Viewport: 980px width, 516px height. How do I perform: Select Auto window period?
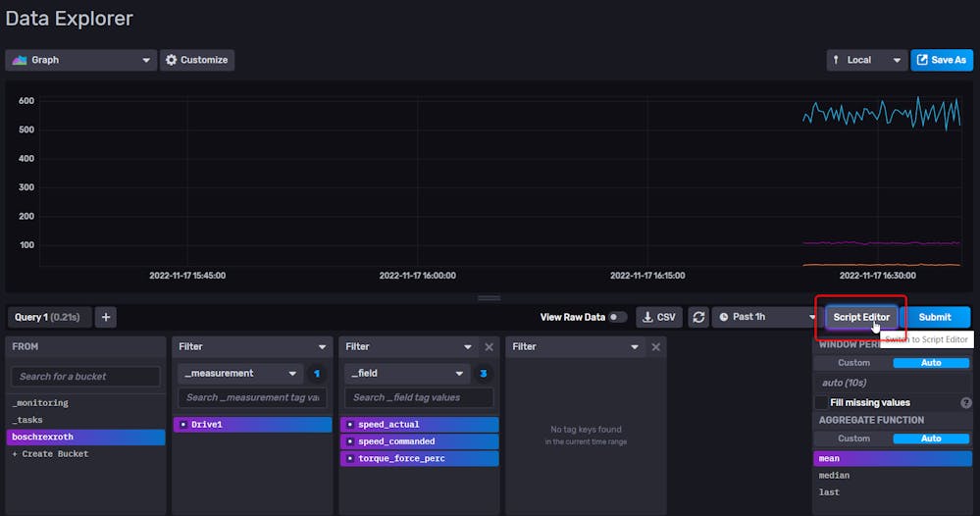click(x=931, y=363)
